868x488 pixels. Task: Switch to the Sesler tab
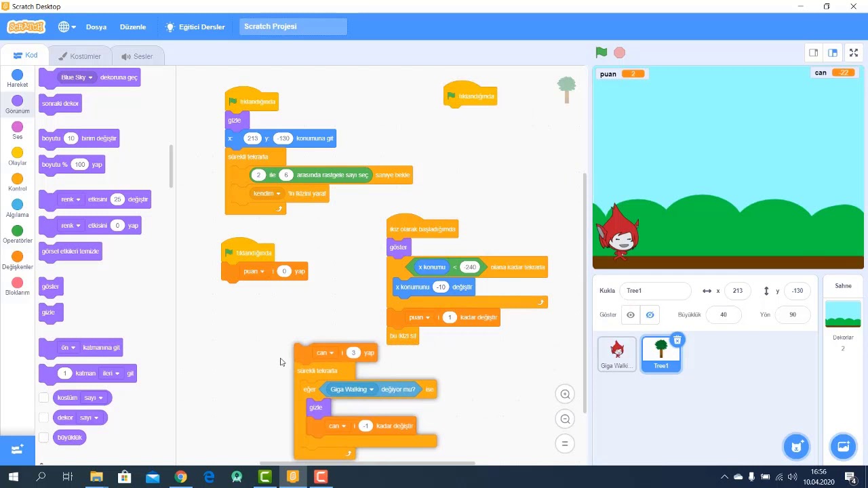click(x=137, y=56)
